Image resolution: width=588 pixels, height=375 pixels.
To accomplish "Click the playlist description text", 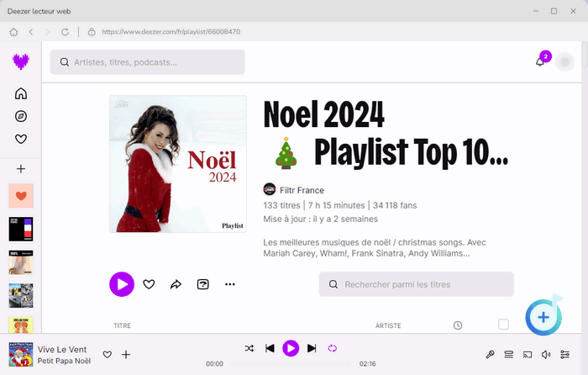I will point(375,248).
